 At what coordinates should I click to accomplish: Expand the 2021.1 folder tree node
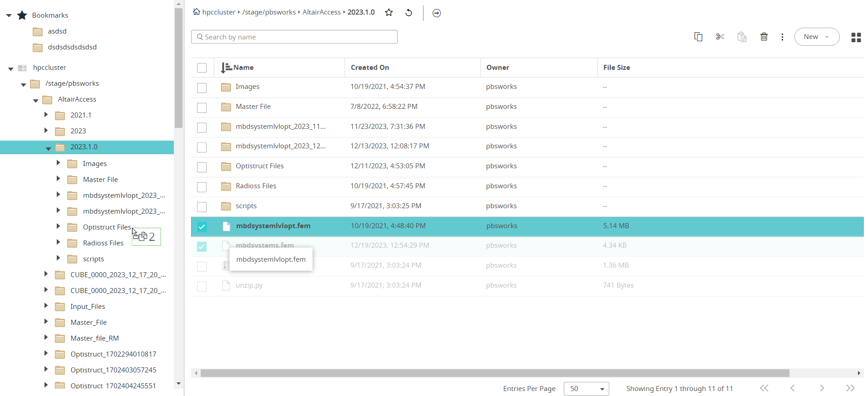[46, 115]
